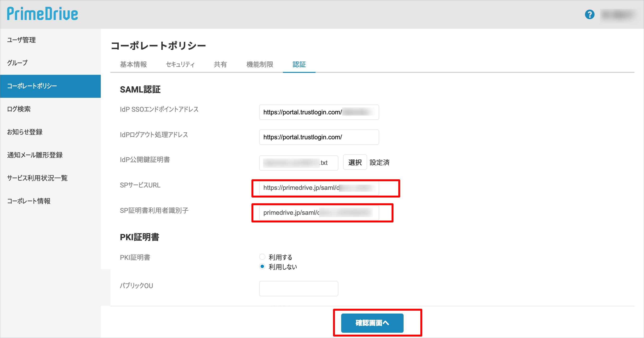Open コーポレート情報 in the sidebar
The height and width of the screenshot is (338, 644).
point(50,201)
